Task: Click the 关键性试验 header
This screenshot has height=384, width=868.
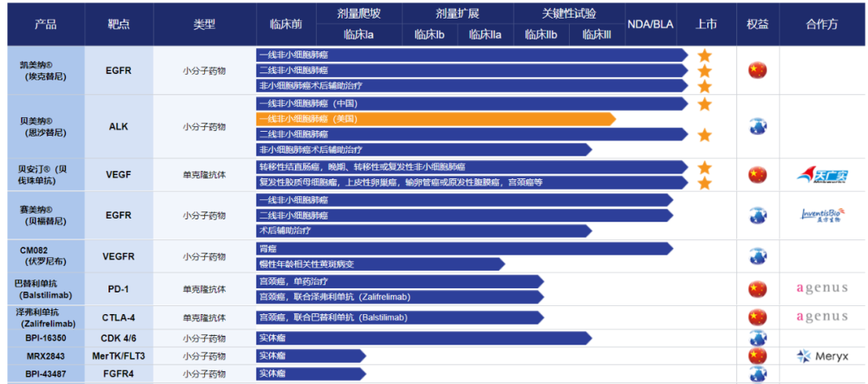Action: tap(569, 14)
